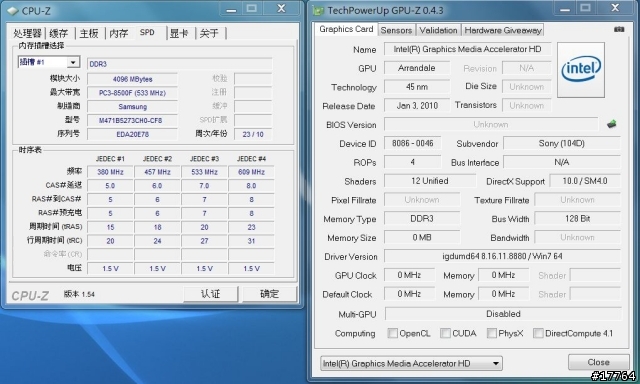Click the week/year value 23 / 10

[253, 134]
